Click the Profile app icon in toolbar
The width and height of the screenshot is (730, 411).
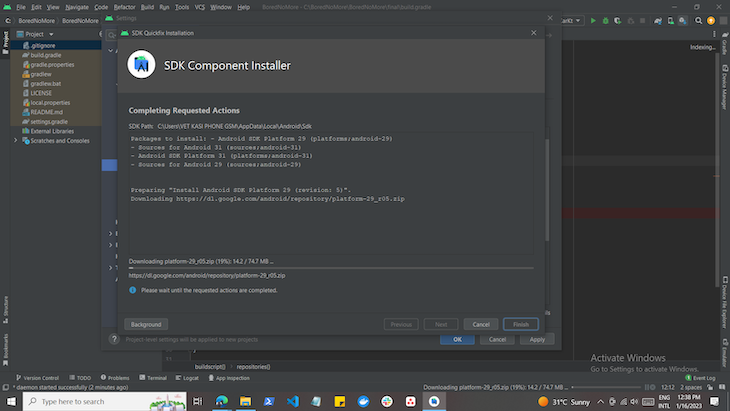click(x=630, y=21)
